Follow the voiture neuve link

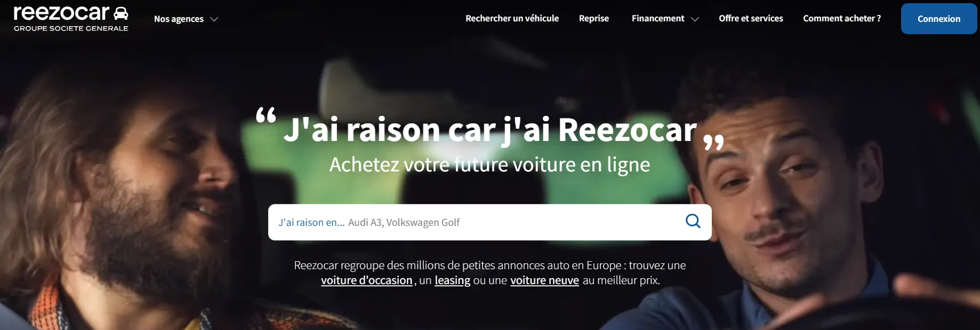tap(544, 280)
